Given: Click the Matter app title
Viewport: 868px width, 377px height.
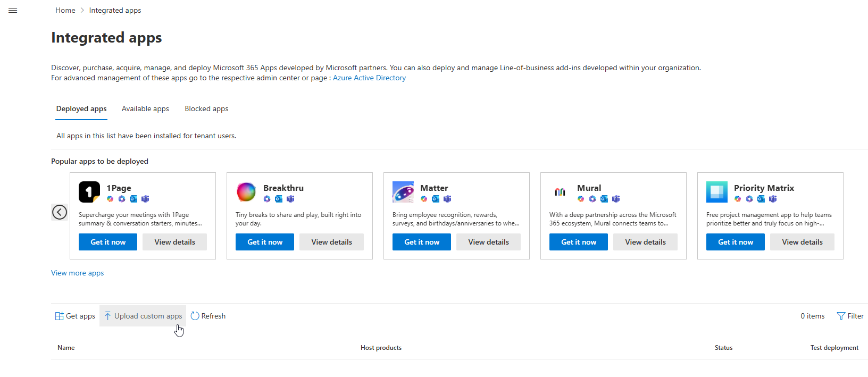Looking at the screenshot, I should tap(434, 188).
